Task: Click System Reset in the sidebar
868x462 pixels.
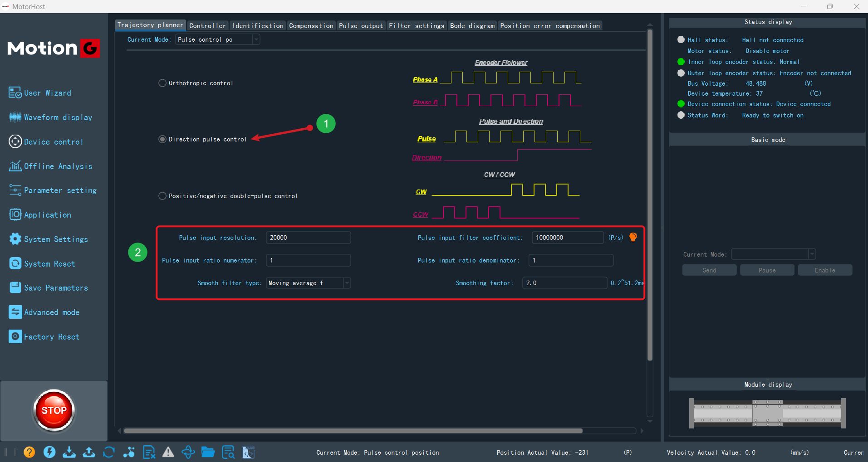Action: 42,264
